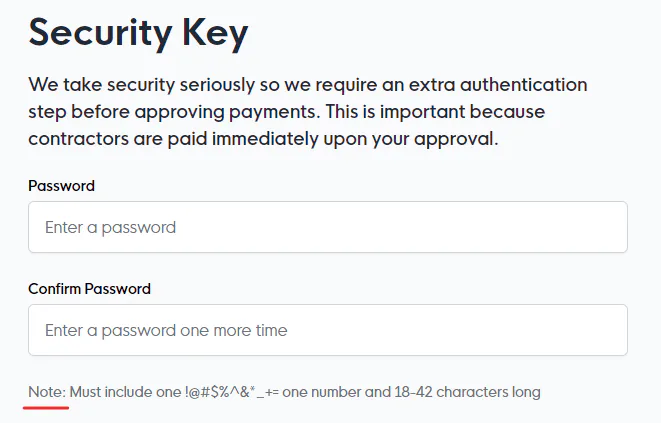Screen dimensions: 661x423
Task: Click "Enter a password one more time" placeholder
Action: (x=166, y=331)
